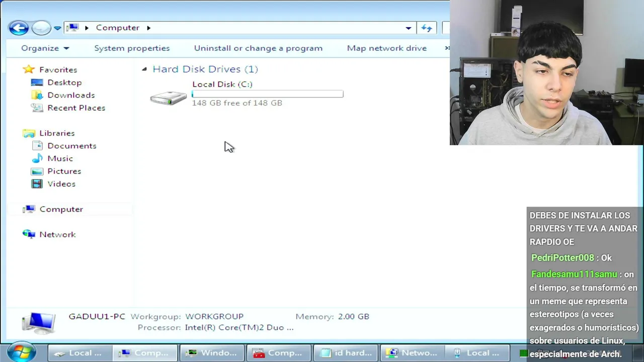Switch to 'Netwo...' taskbar window
Screen dimensions: 644x362
[x=412, y=353]
